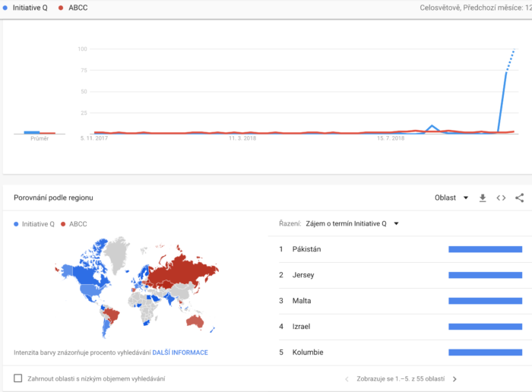This screenshot has height=392, width=532.
Task: Click the embed code icon
Action: (501, 198)
